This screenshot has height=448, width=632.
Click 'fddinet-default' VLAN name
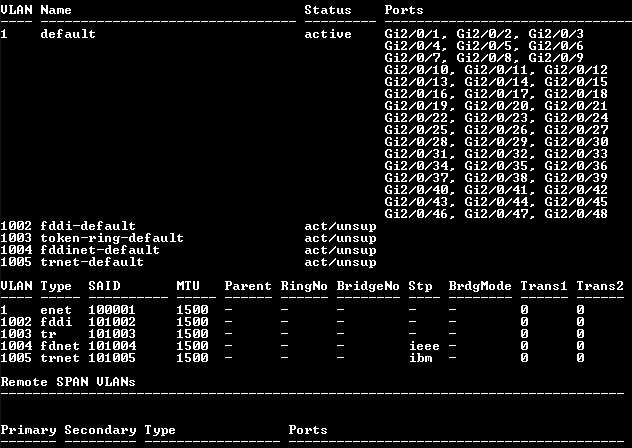point(100,250)
